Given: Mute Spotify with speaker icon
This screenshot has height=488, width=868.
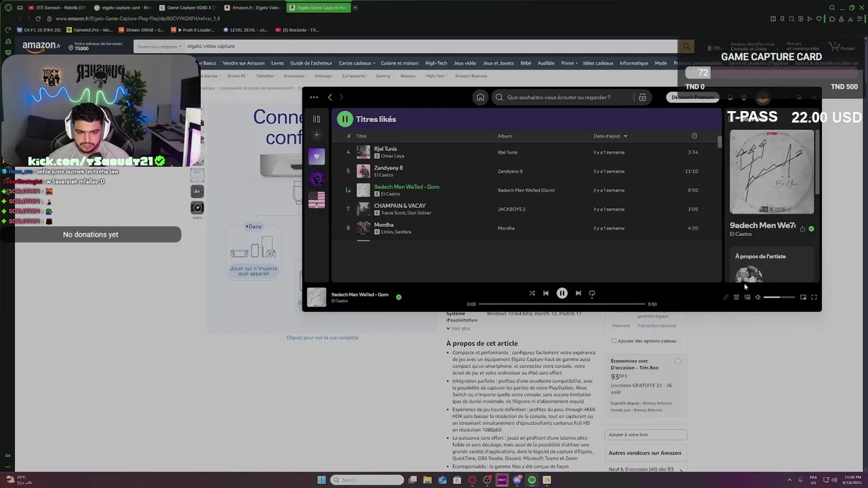Looking at the screenshot, I should 757,297.
